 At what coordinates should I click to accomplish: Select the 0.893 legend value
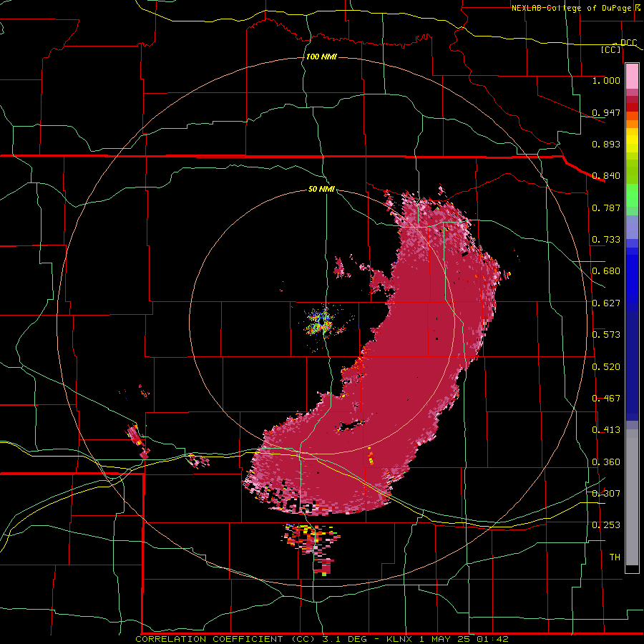tap(606, 144)
